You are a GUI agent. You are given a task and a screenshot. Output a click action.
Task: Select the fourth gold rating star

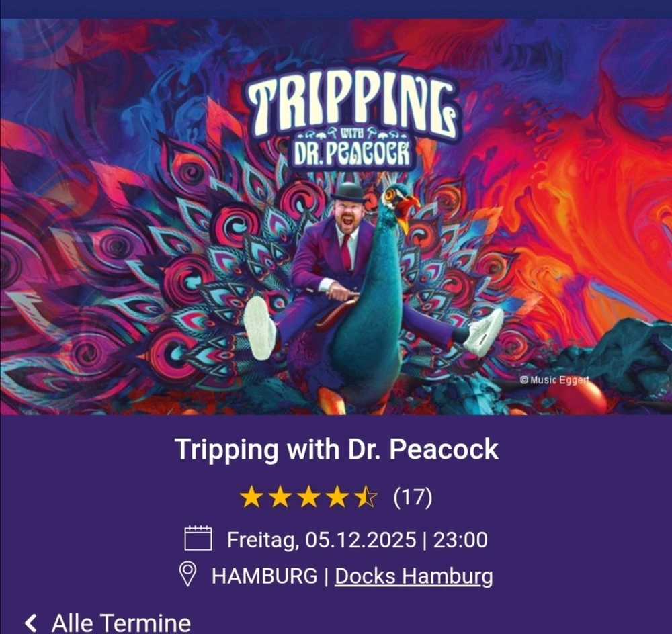337,497
